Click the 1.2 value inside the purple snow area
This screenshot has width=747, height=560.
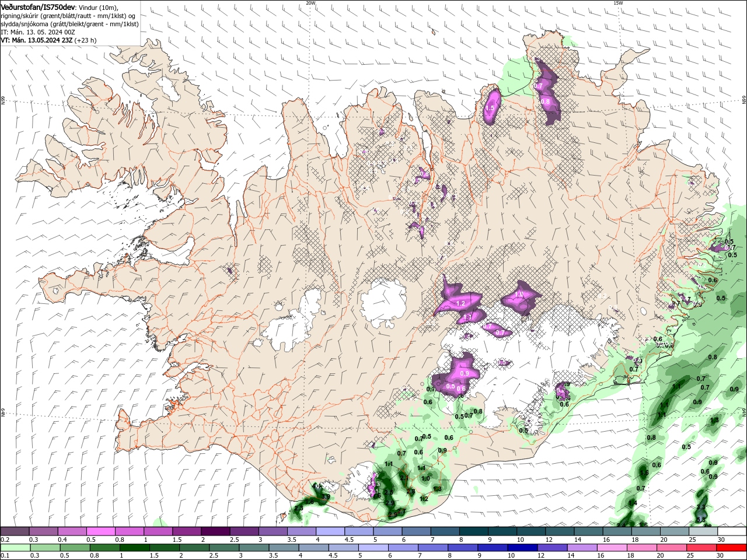pyautogui.click(x=460, y=303)
